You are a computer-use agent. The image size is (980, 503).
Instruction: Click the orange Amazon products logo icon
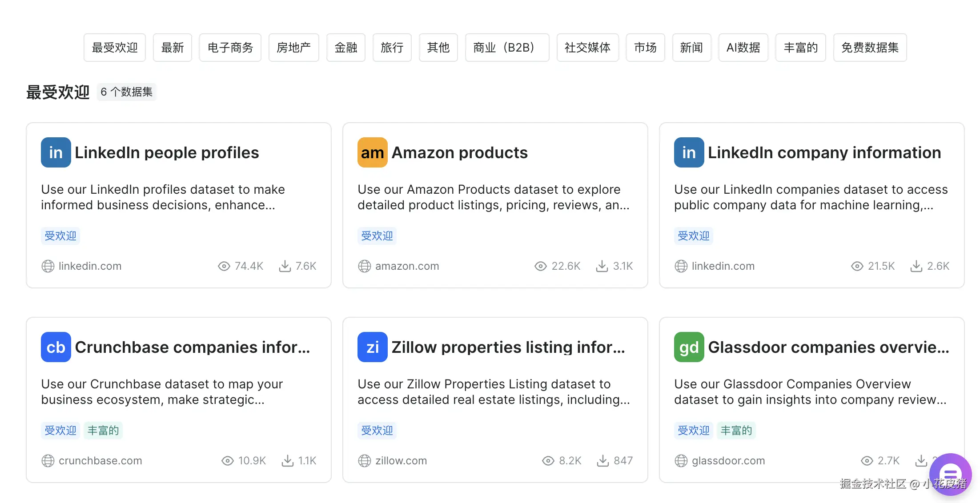pyautogui.click(x=372, y=152)
